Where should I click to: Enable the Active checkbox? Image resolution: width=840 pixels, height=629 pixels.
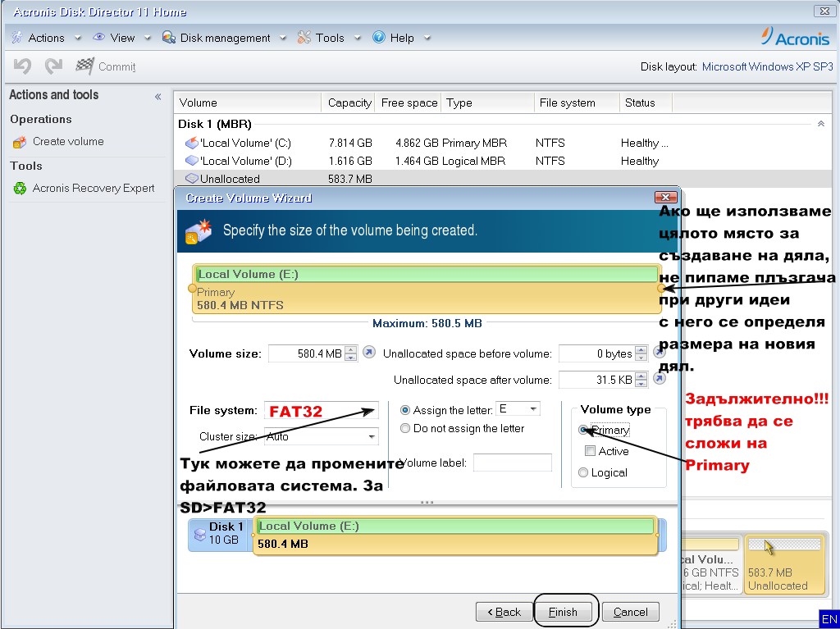point(590,451)
